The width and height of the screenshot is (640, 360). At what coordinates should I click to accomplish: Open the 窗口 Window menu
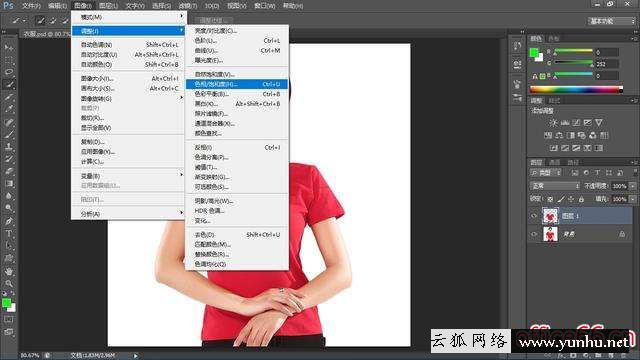[x=264, y=6]
